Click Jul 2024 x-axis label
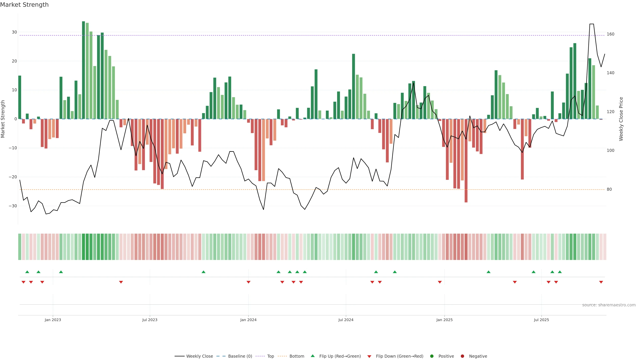The image size is (644, 362). coord(346,320)
